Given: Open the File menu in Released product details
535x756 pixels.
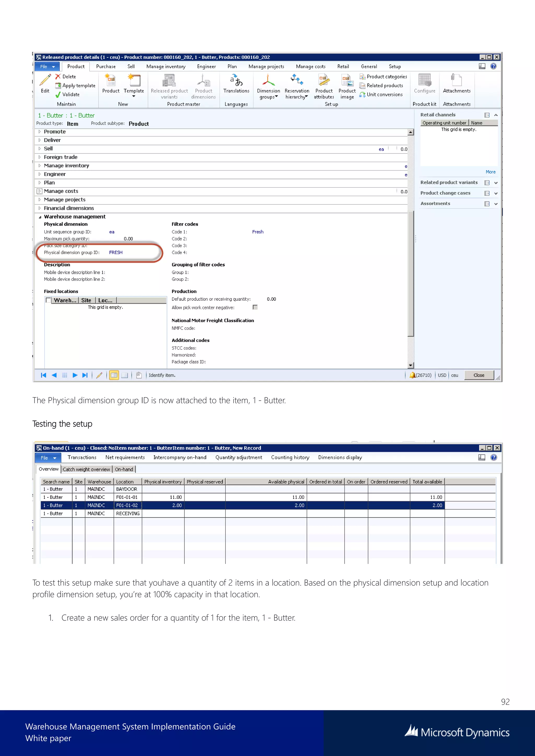Looking at the screenshot, I should point(47,67).
